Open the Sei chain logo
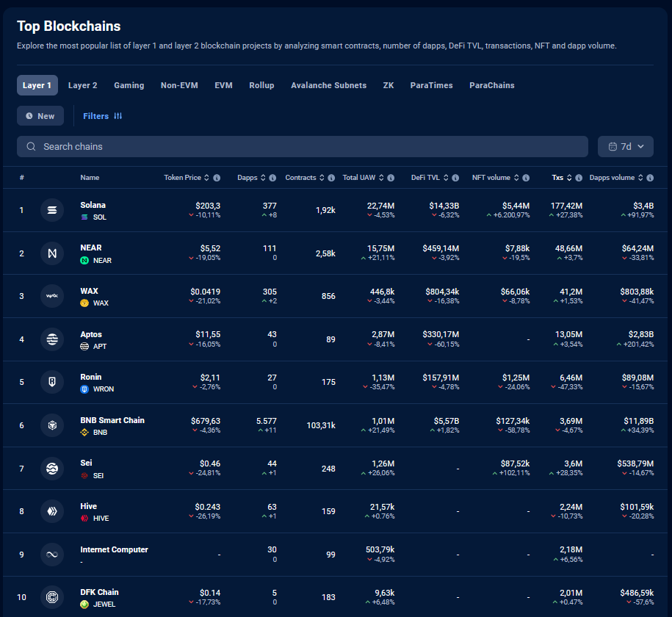Screen dimensions: 672x617 [x=52, y=468]
